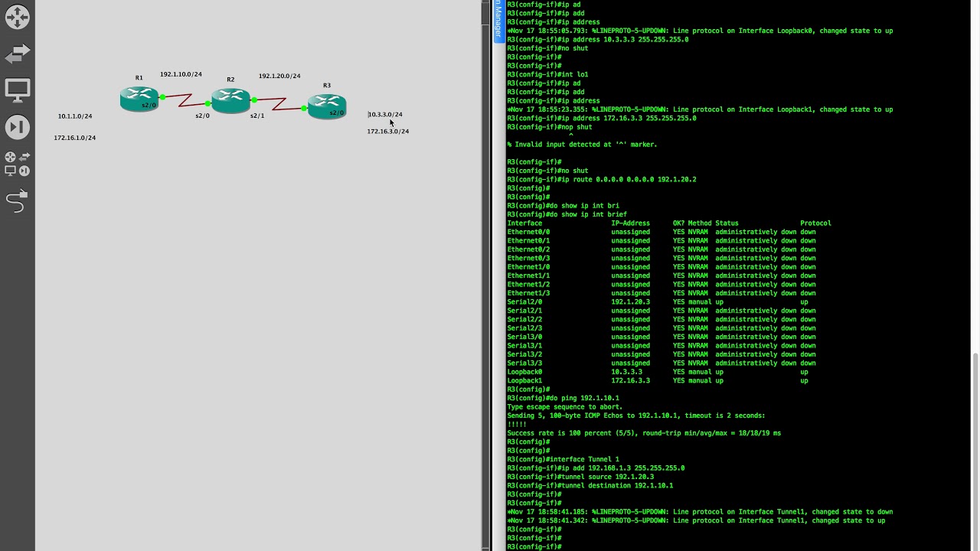Click the s2/0 interface label below the R1–R2 link
The height and width of the screenshot is (551, 980).
point(202,116)
